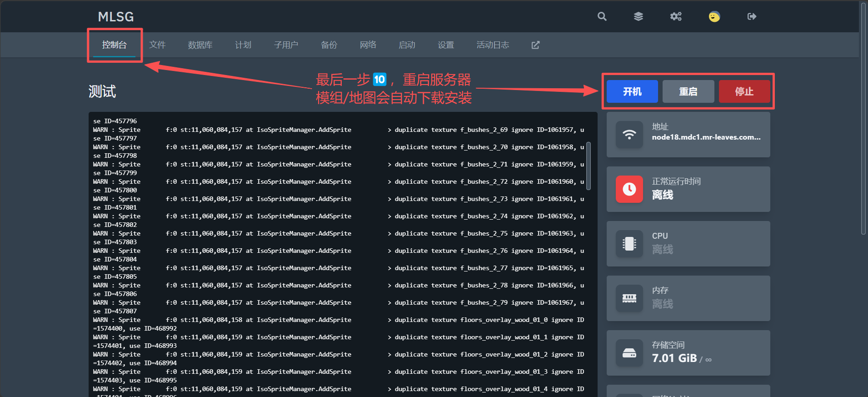Screen dimensions: 868x397
Task: Click the 测试 server name heading
Action: [x=102, y=91]
